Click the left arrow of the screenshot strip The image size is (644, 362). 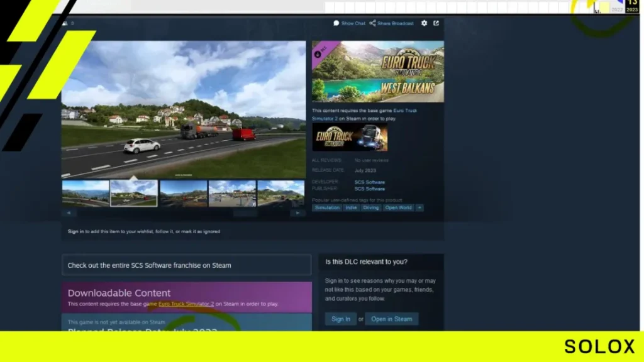[x=69, y=213]
